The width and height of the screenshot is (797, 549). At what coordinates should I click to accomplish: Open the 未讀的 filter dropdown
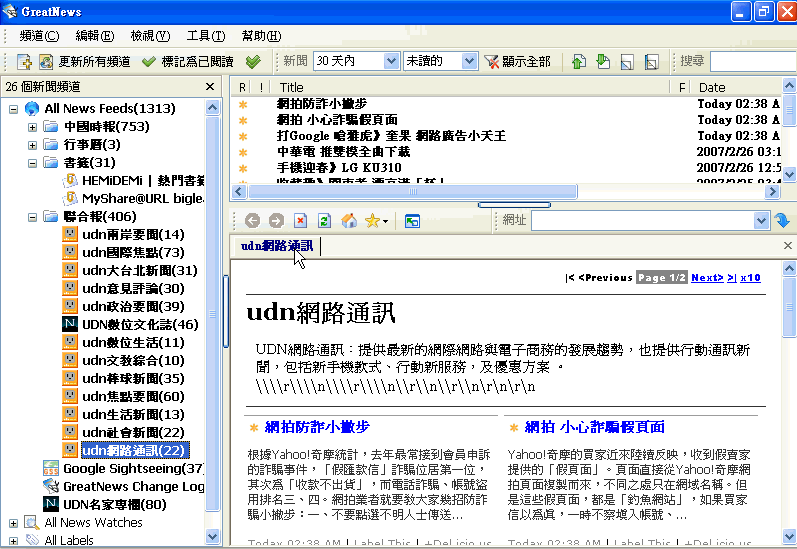click(469, 62)
